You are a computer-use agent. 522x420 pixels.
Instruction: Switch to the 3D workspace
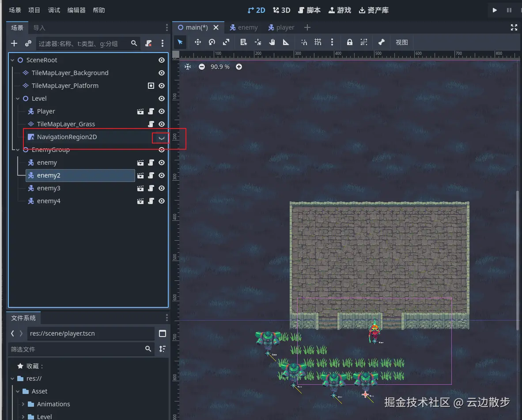click(x=282, y=10)
